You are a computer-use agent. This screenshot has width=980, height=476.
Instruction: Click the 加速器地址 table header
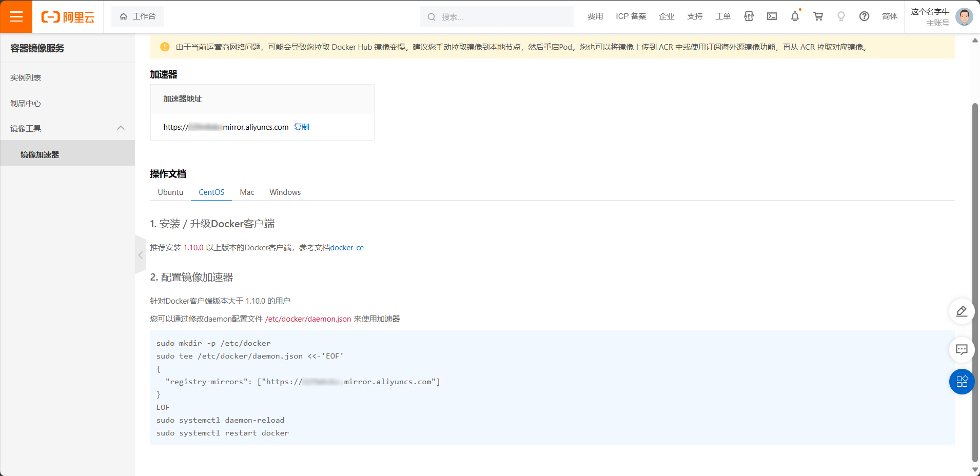point(183,99)
